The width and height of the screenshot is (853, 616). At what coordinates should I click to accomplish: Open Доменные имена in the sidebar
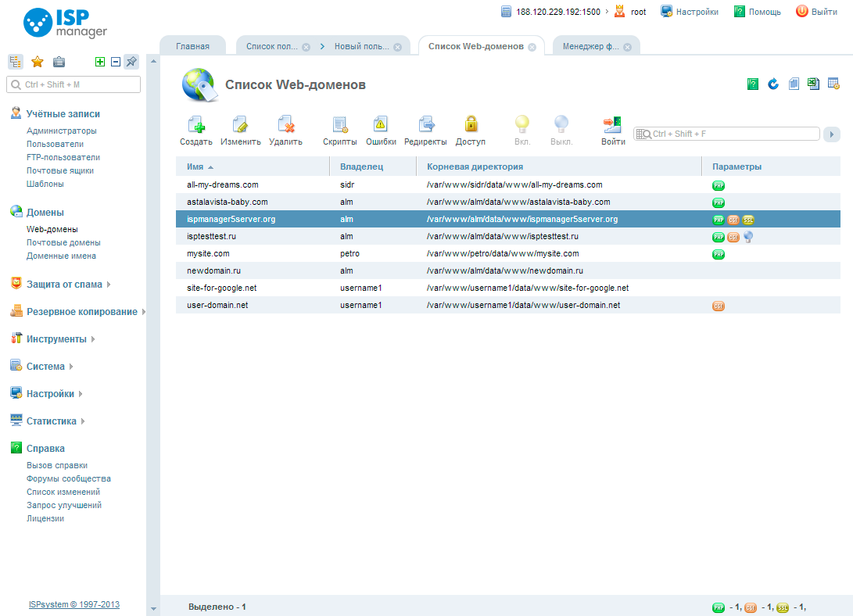coord(61,256)
